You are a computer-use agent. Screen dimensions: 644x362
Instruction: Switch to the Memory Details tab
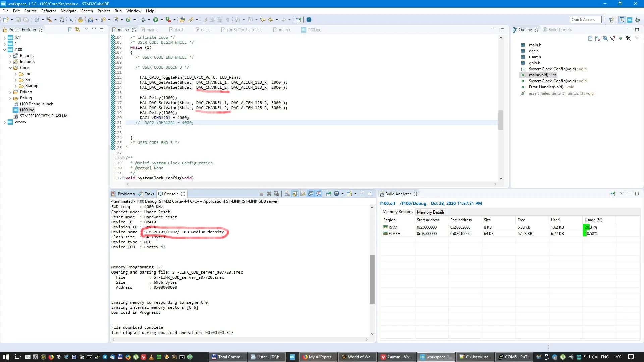point(430,212)
